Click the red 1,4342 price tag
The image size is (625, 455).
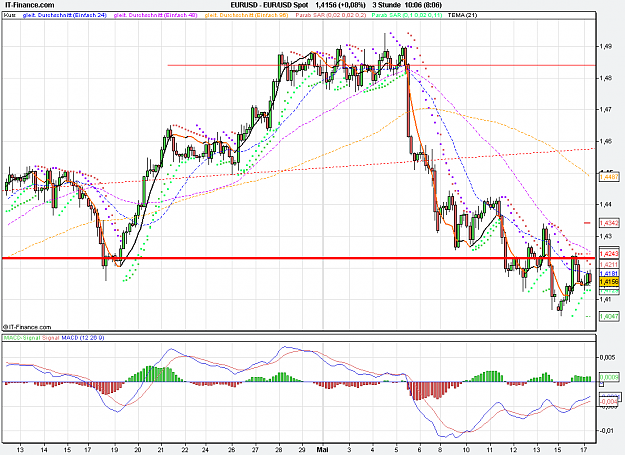(x=609, y=223)
